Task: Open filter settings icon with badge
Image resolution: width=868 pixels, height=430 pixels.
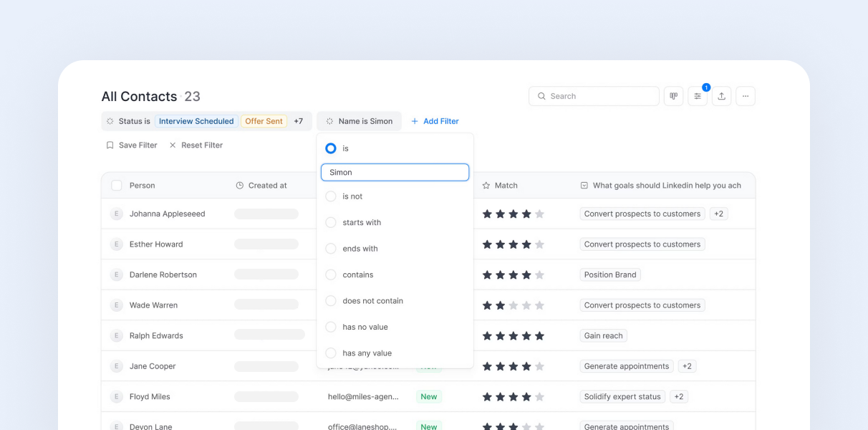Action: pyautogui.click(x=698, y=96)
